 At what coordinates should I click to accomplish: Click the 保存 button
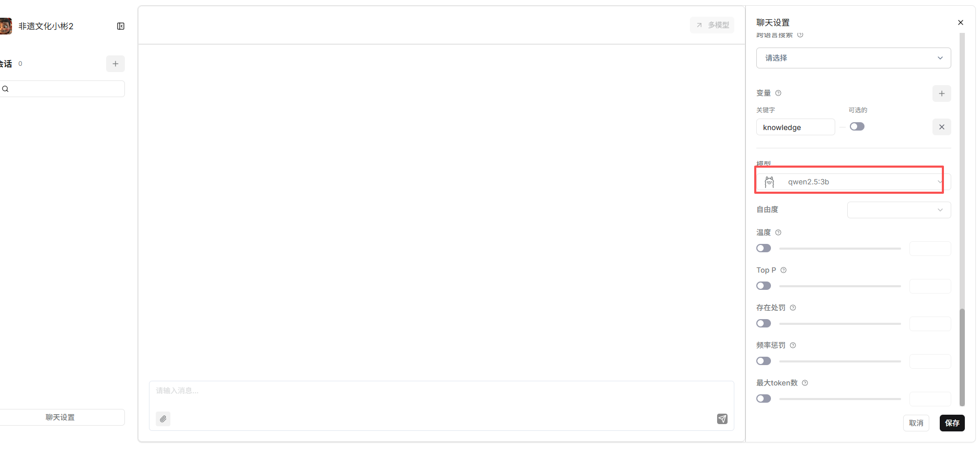pyautogui.click(x=952, y=423)
